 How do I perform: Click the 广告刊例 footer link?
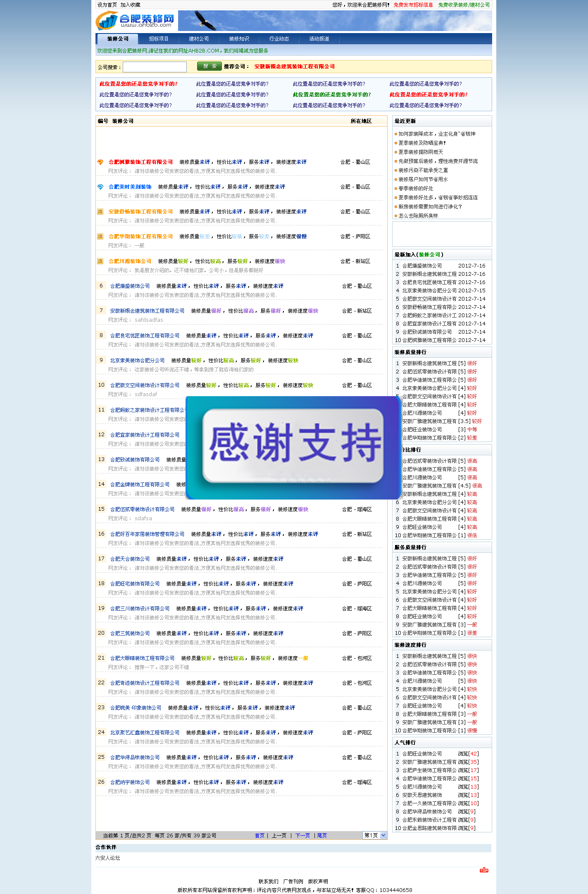click(293, 882)
